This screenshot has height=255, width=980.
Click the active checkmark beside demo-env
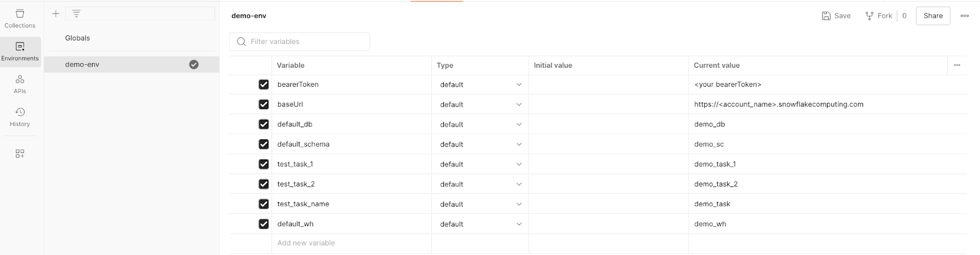tap(194, 64)
